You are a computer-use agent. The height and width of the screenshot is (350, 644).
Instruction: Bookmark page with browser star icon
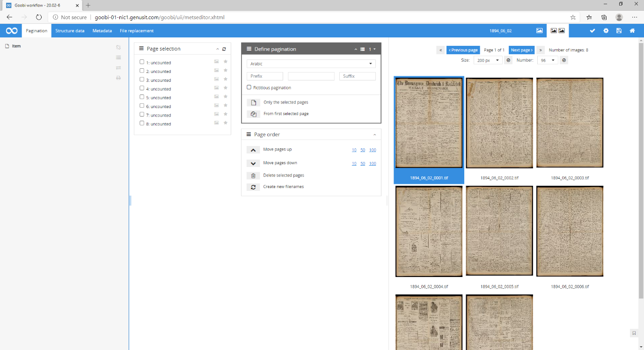[573, 17]
